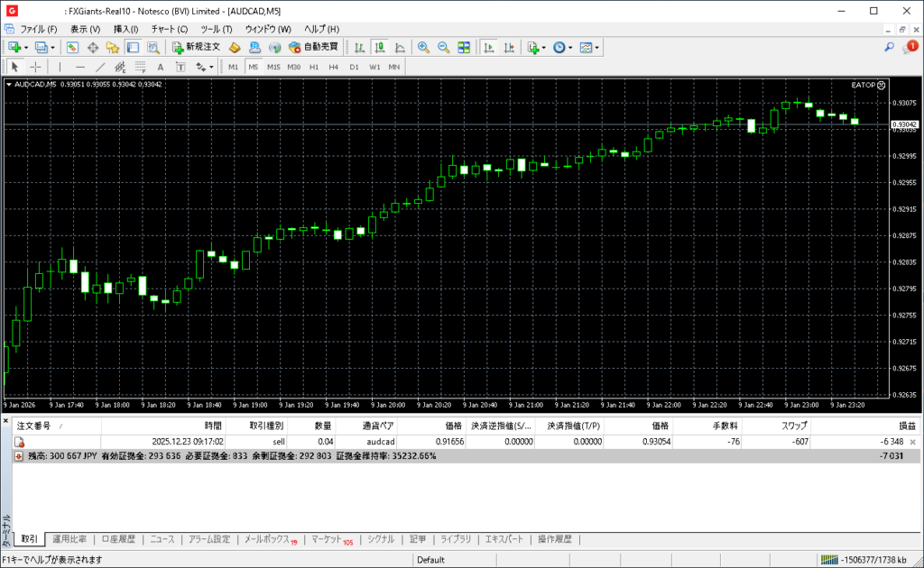
Task: Zoom in on the chart
Action: pos(422,47)
